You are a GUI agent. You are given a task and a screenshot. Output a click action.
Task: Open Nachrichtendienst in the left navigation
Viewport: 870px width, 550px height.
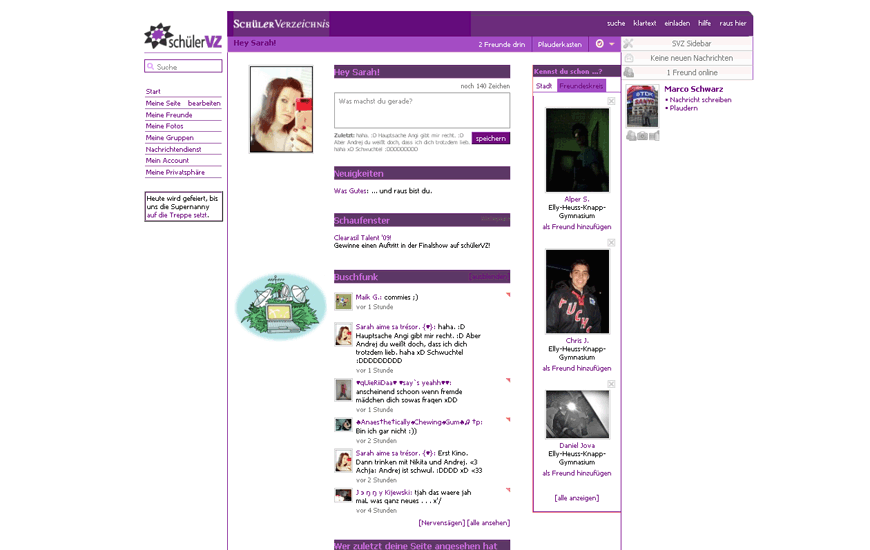173,149
